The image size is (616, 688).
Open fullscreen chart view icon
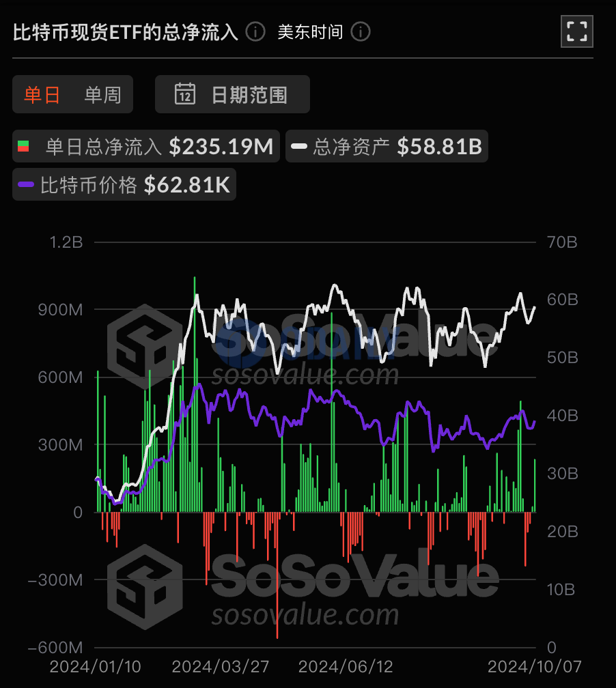click(576, 31)
